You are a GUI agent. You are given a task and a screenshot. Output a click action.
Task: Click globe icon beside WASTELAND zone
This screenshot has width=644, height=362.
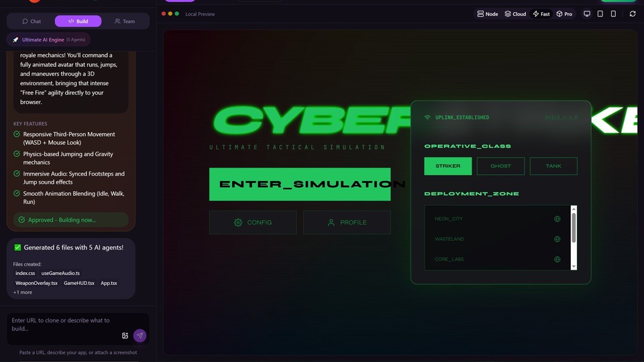tap(557, 239)
